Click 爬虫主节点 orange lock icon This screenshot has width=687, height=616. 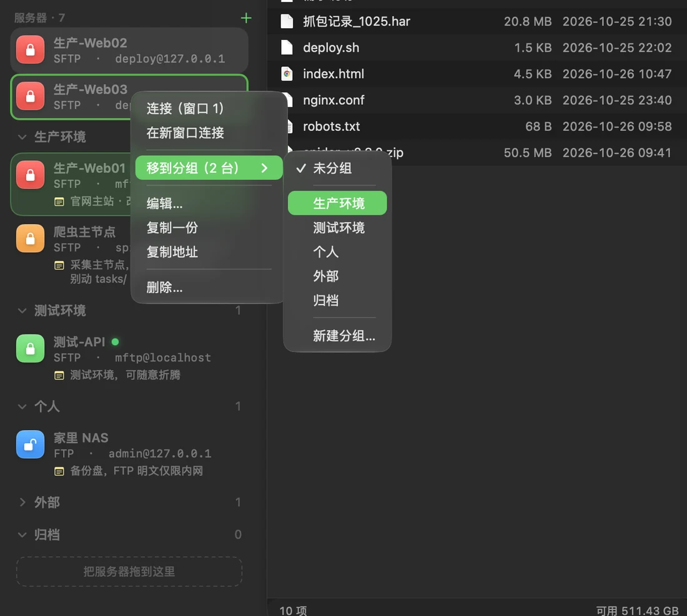30,238
